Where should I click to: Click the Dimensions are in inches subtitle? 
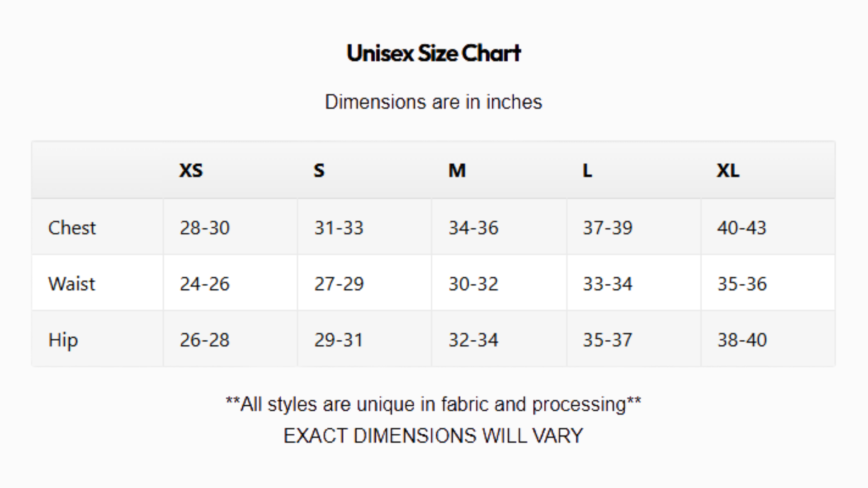(434, 102)
